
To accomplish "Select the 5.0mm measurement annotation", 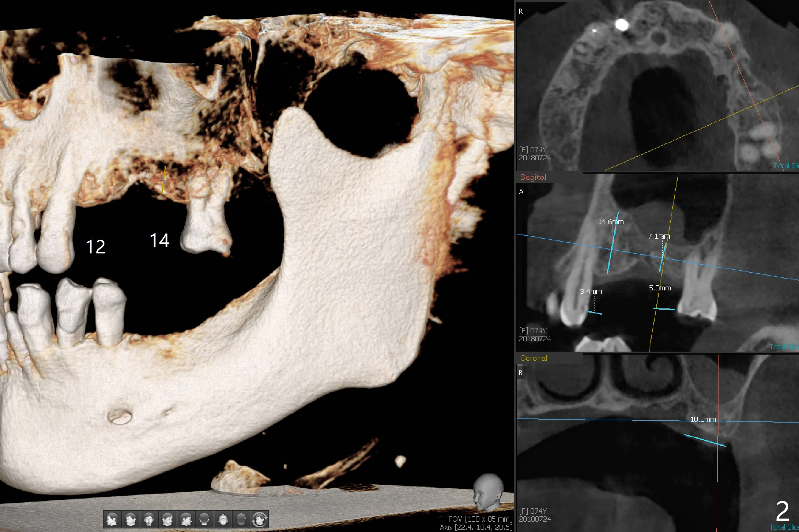I will (x=660, y=288).
